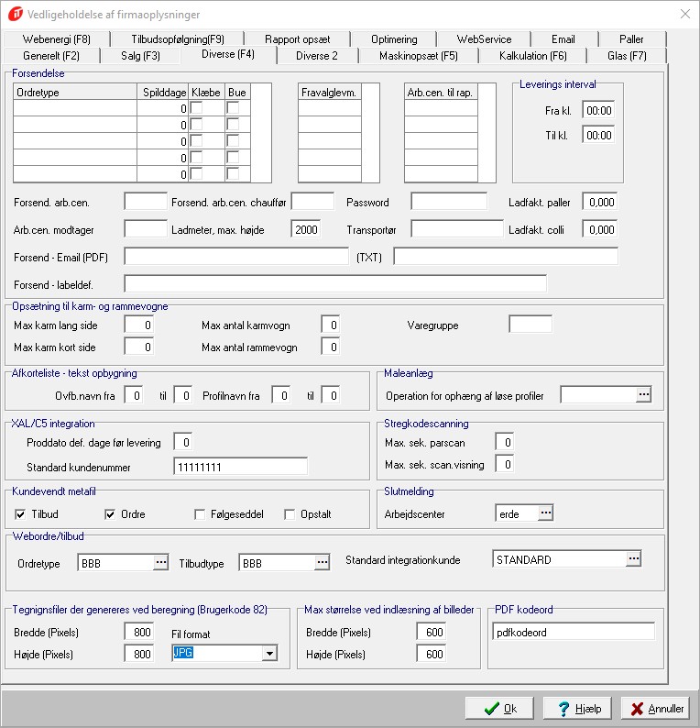Open the Optimering tab
Viewport: 700px width, 728px height.
pos(394,39)
